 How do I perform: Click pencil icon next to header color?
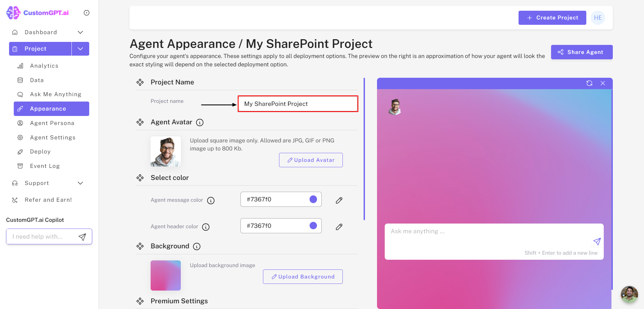click(x=339, y=227)
